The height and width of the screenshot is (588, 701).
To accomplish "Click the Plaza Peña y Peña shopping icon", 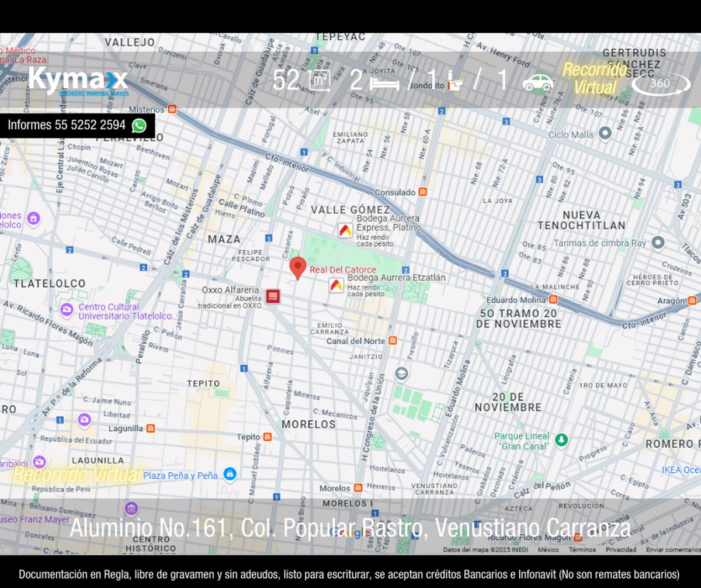I will 230,473.
